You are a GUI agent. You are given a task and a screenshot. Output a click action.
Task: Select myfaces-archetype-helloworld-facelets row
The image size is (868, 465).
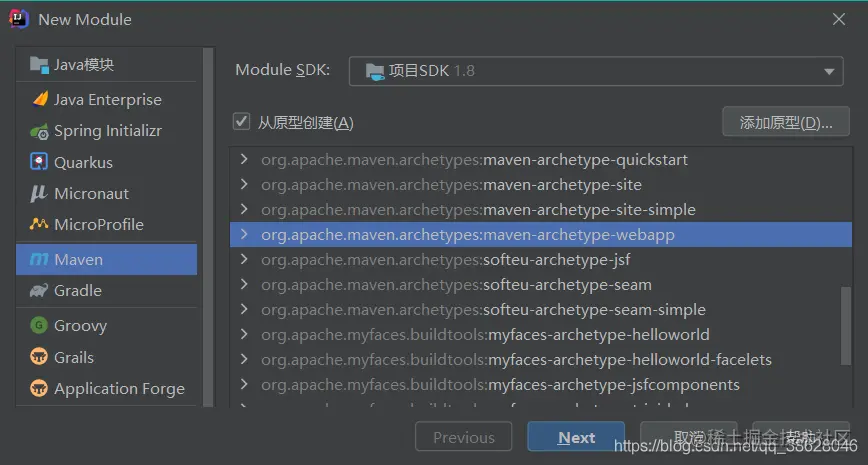(541, 359)
